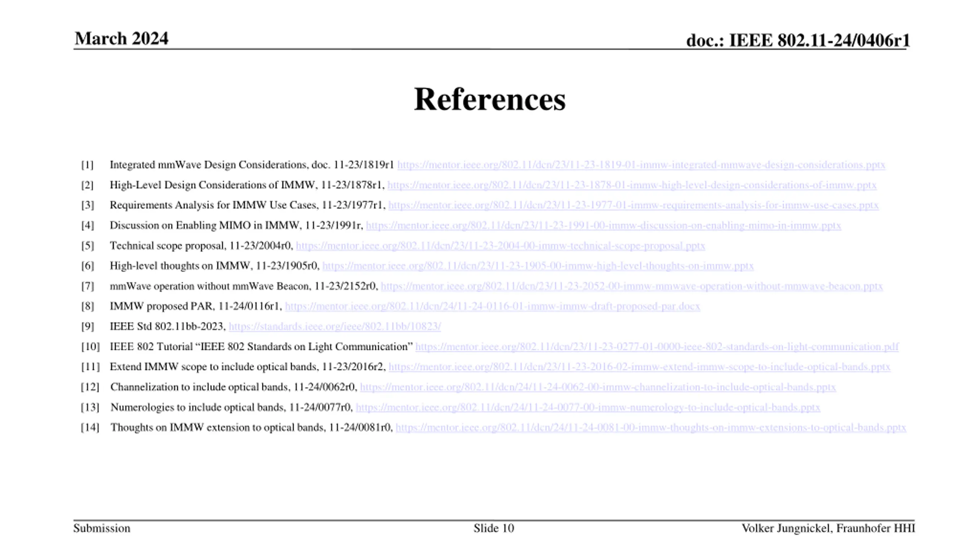
Task: Select the text 'Integrated mmWave Design Considerations, doc. 11-23/1819r1'
Action: click(x=252, y=165)
